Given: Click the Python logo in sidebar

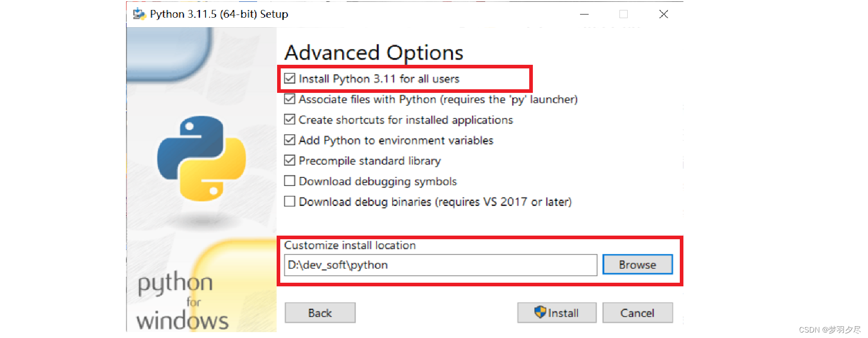Looking at the screenshot, I should pos(202,159).
